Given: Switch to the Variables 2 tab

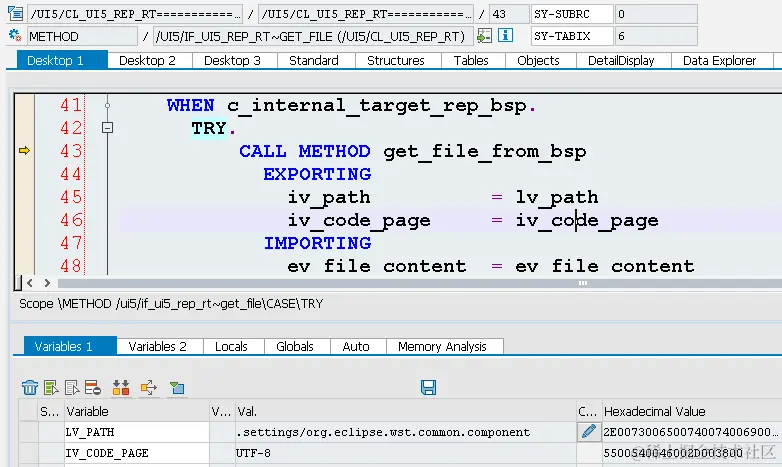Looking at the screenshot, I should pyautogui.click(x=157, y=346).
